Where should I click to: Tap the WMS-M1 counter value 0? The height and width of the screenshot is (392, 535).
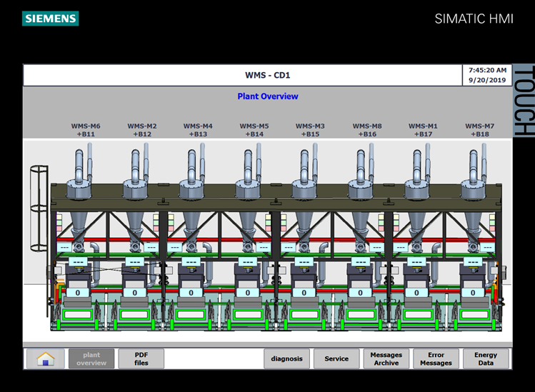coord(416,293)
